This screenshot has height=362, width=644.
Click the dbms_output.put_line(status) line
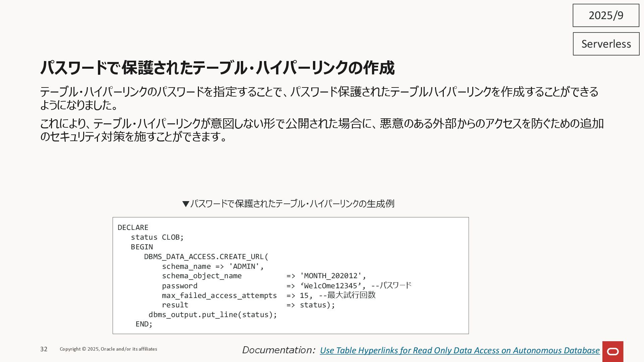(x=212, y=315)
